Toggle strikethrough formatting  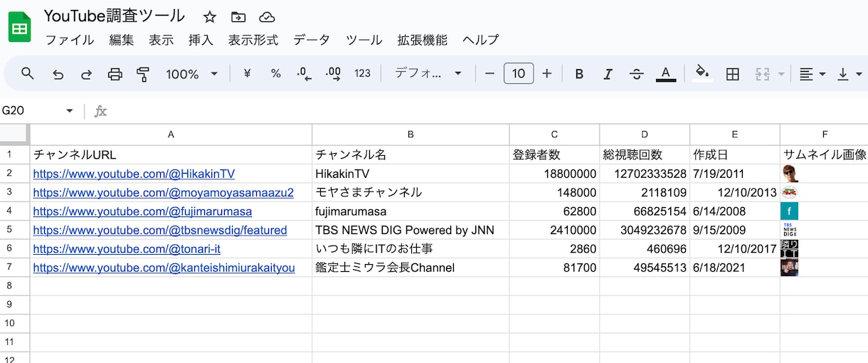(x=637, y=74)
